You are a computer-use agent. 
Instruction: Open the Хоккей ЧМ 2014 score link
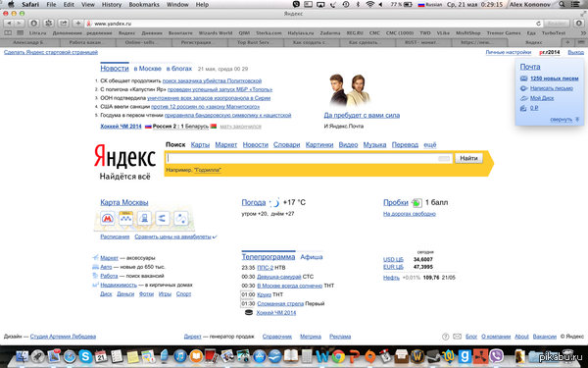point(121,127)
